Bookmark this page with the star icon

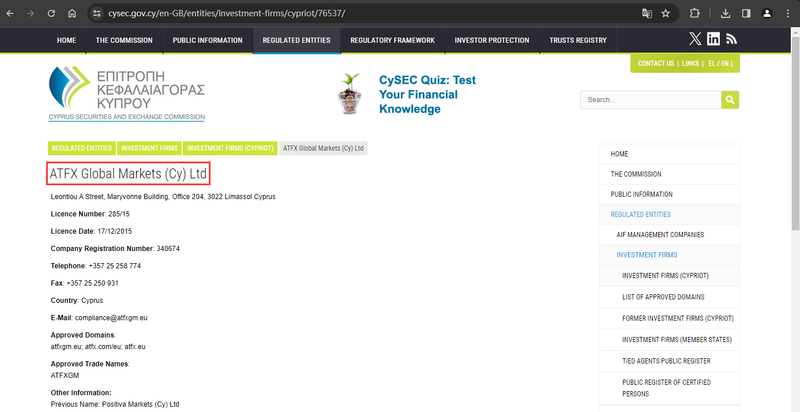pyautogui.click(x=665, y=14)
